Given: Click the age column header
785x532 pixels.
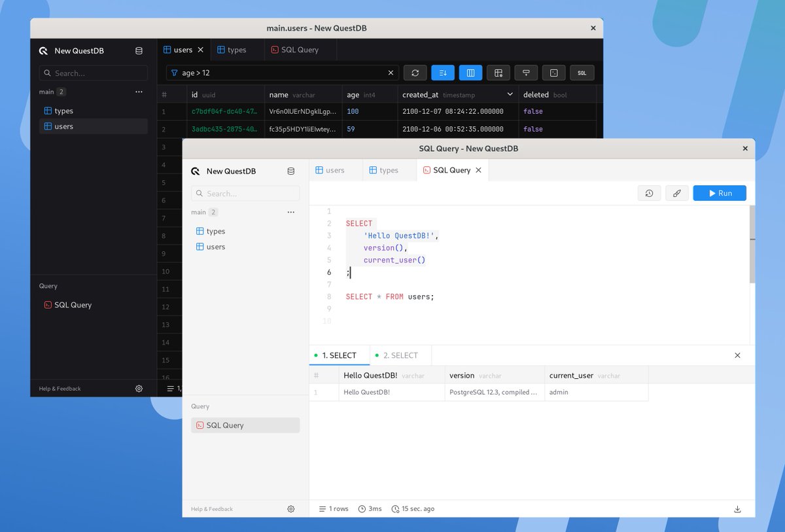Looking at the screenshot, I should click(x=370, y=95).
